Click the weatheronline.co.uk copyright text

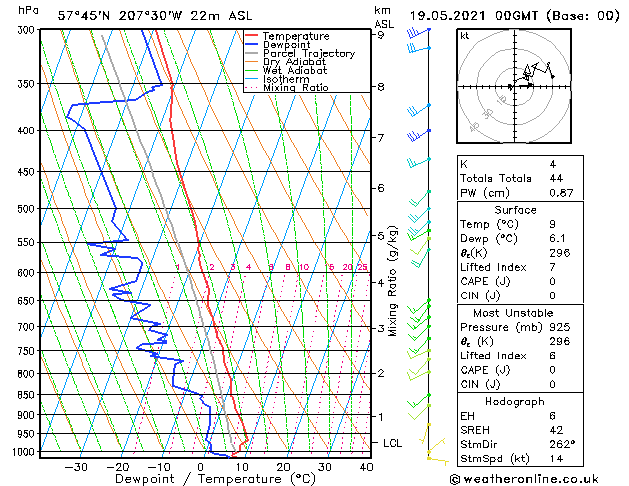(x=524, y=479)
